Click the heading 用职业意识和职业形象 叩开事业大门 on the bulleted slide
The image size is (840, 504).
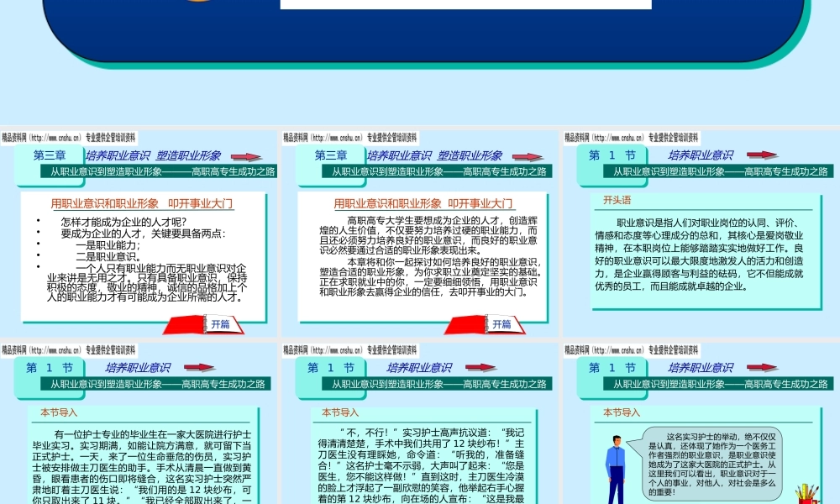coord(142,203)
